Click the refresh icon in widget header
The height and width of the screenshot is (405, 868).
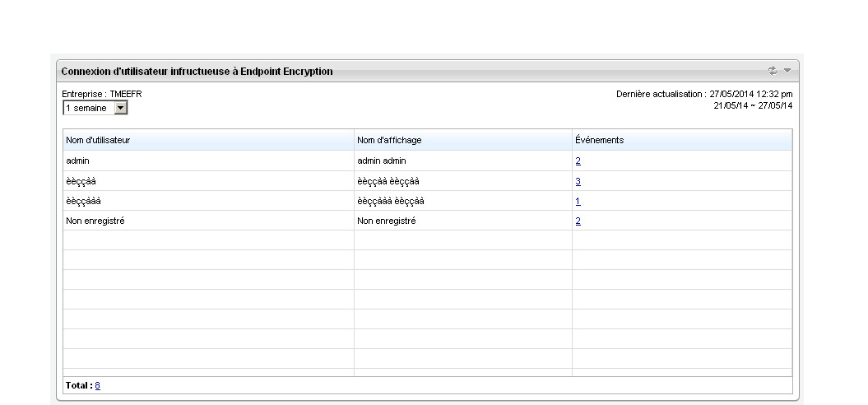coord(773,72)
